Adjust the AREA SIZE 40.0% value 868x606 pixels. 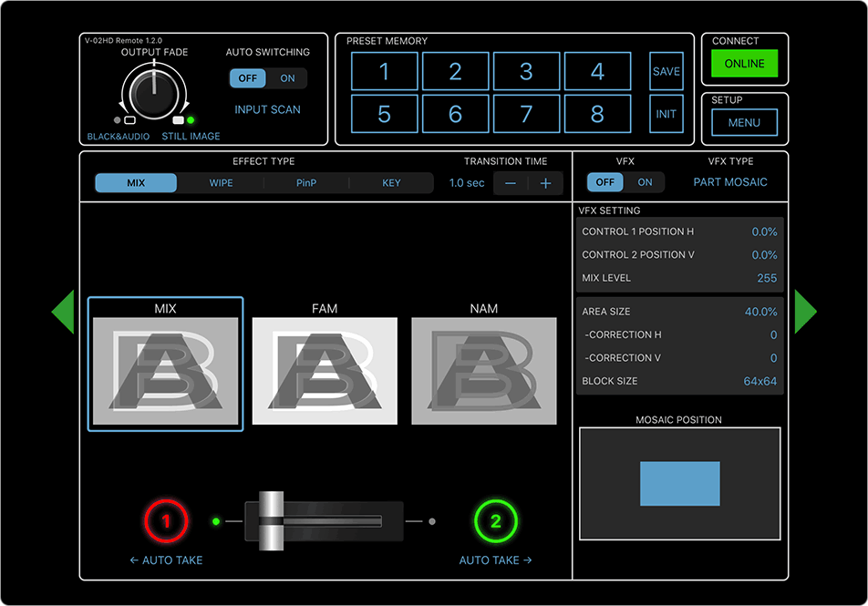click(679, 311)
